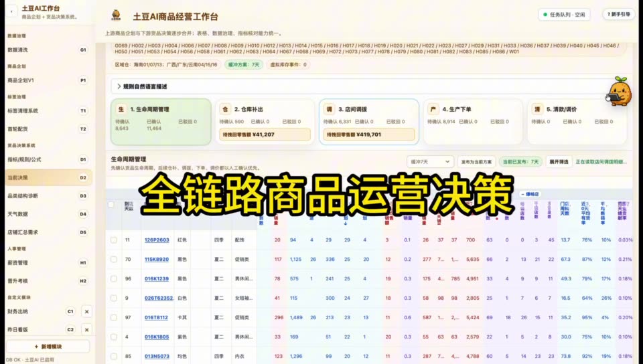The width and height of the screenshot is (643, 364).
Task: Click the 仓 icon on warehouse card
Action: (225, 109)
